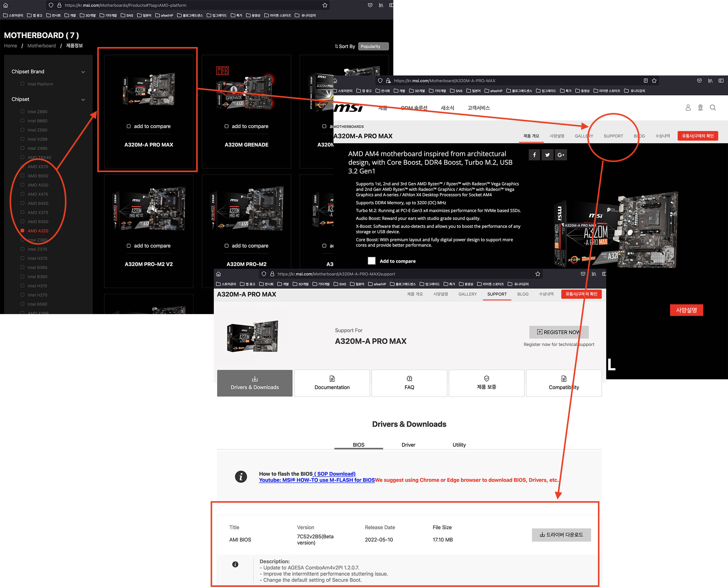Switch to the Driver tab
728x587 pixels.
click(408, 445)
